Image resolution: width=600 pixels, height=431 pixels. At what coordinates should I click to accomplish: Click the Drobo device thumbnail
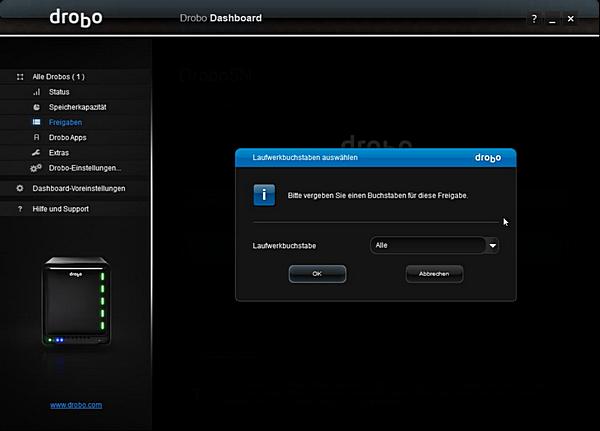pos(76,301)
